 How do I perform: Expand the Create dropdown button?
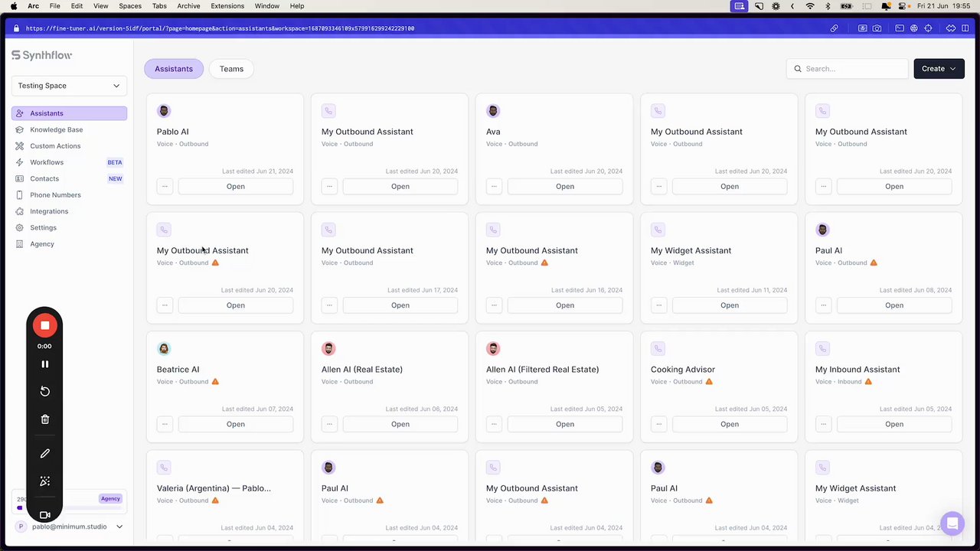(x=939, y=68)
